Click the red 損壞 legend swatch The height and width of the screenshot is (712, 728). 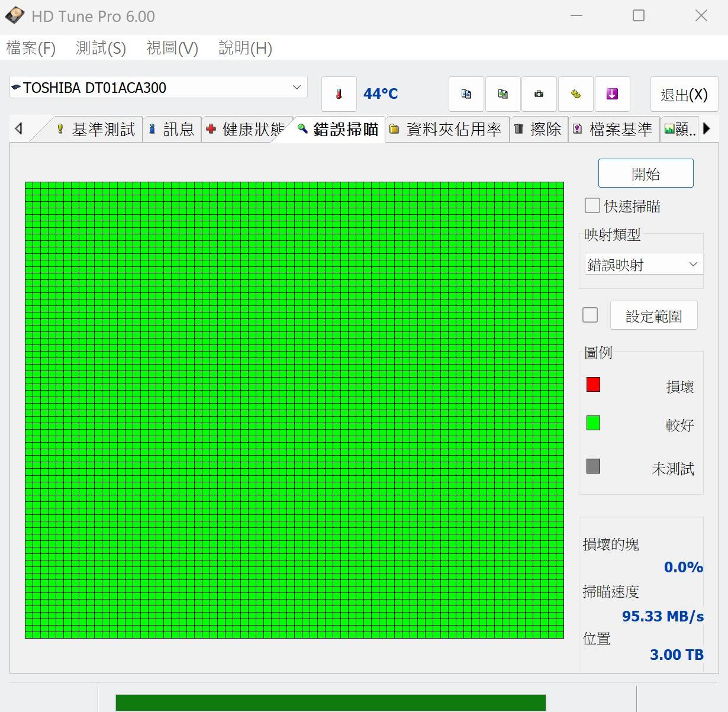pyautogui.click(x=593, y=385)
